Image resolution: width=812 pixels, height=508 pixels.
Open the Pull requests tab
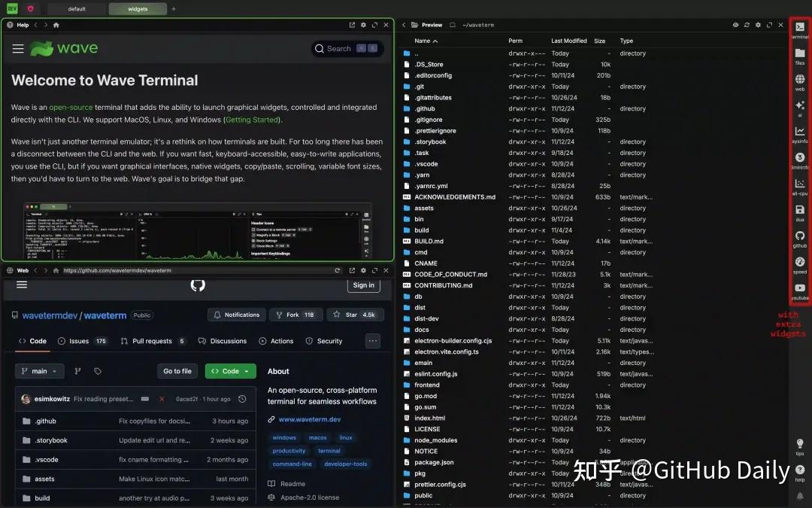pyautogui.click(x=153, y=341)
